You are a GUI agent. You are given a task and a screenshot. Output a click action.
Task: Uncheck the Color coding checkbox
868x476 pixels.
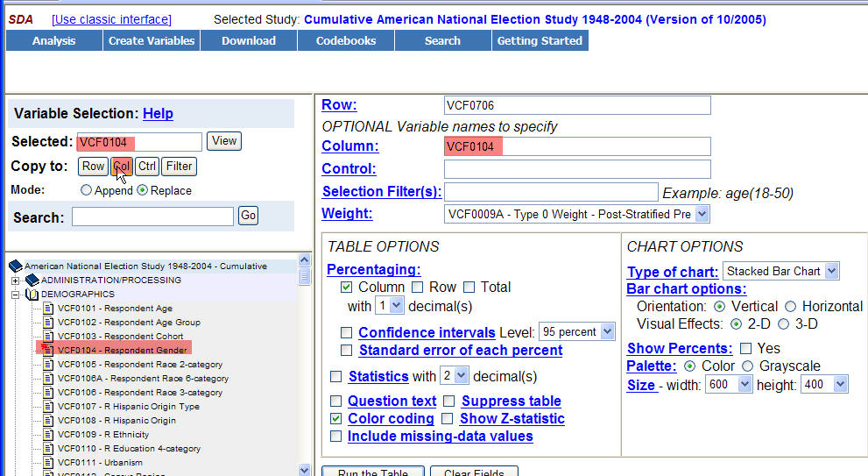[x=336, y=419]
